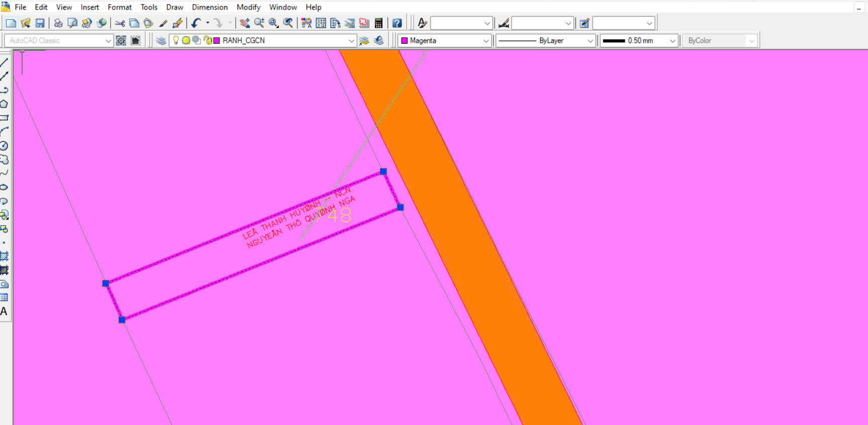Select the Zoom Realtime tool
The width and height of the screenshot is (868, 425).
259,23
